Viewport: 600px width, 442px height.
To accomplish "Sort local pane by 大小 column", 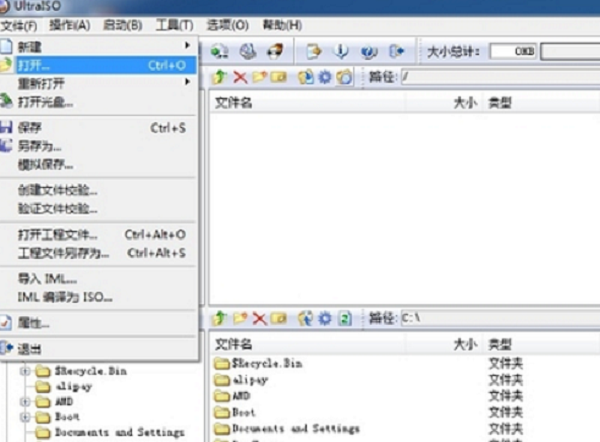I will (444, 344).
